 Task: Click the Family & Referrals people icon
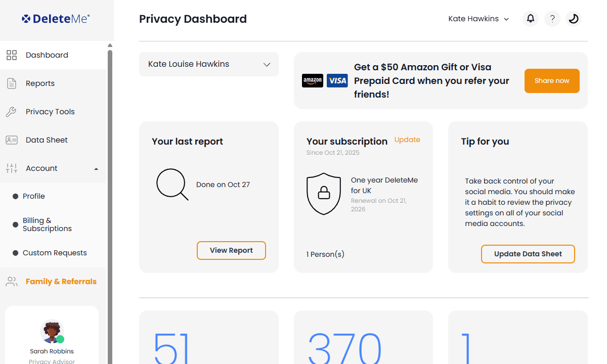[12, 282]
